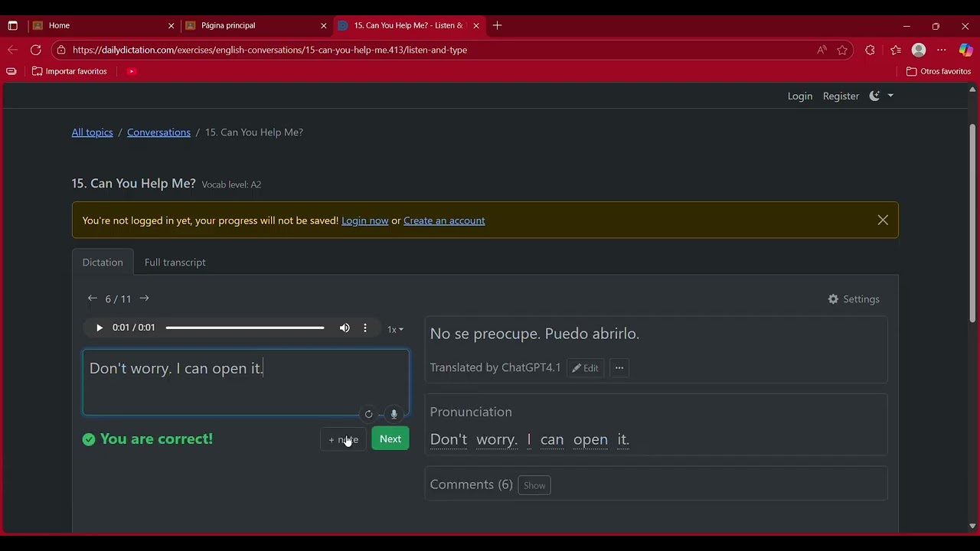Open translation more options ellipsis
Image resolution: width=980 pixels, height=551 pixels.
tap(619, 368)
